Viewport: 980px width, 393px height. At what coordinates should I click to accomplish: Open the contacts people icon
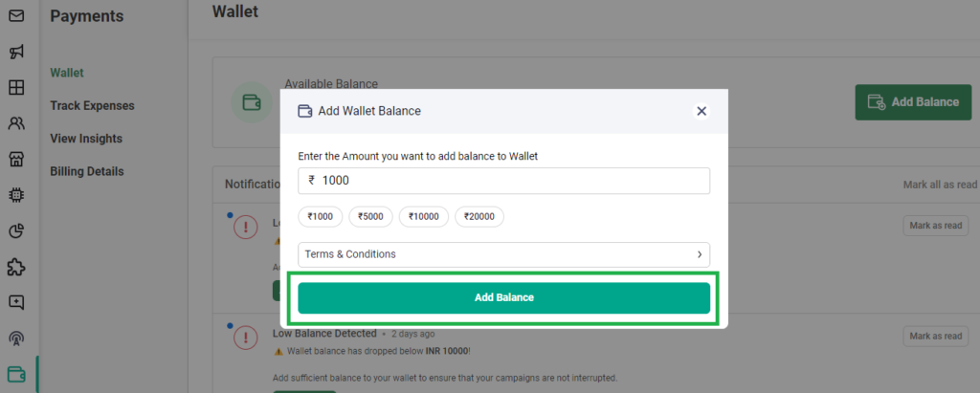[x=16, y=123]
